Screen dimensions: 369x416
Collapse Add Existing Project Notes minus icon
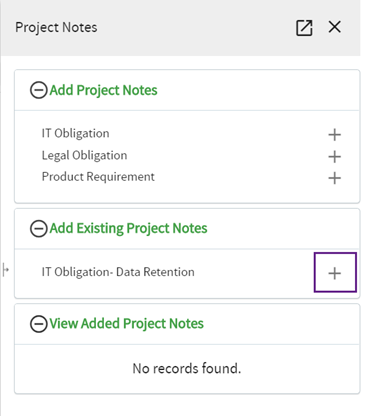point(39,229)
